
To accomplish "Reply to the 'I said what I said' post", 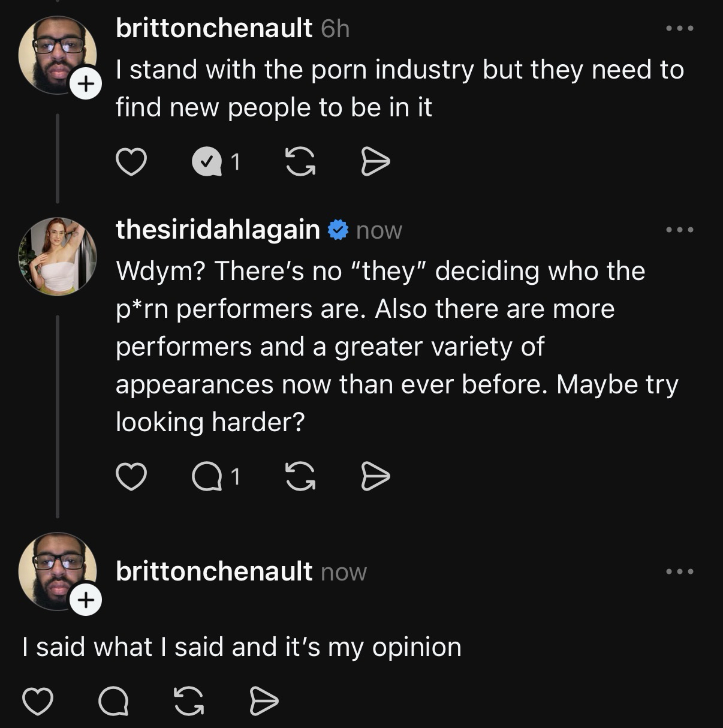I will pyautogui.click(x=113, y=701).
